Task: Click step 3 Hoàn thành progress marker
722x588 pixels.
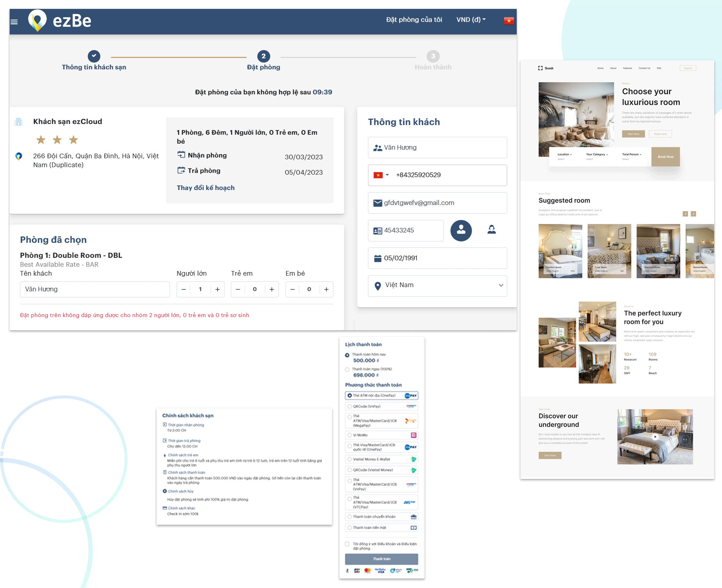Action: point(433,56)
